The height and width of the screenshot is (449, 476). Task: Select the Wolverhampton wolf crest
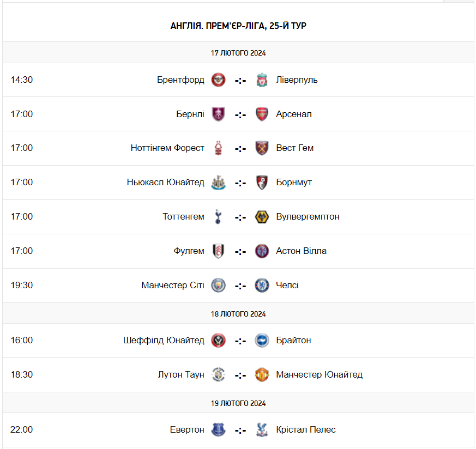click(x=262, y=217)
